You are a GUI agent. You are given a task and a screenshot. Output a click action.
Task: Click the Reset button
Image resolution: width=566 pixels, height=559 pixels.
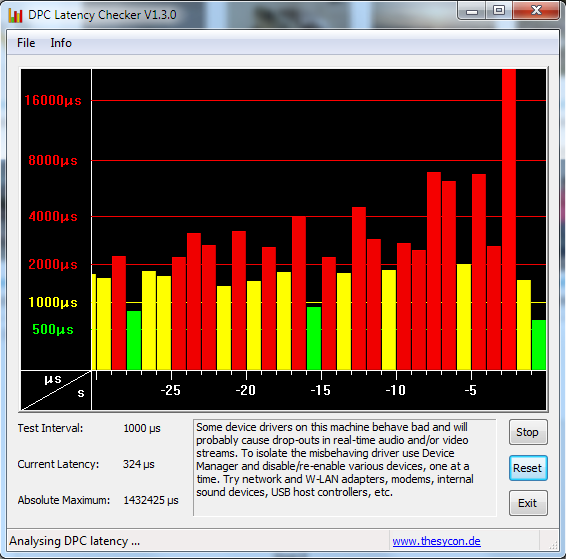528,468
